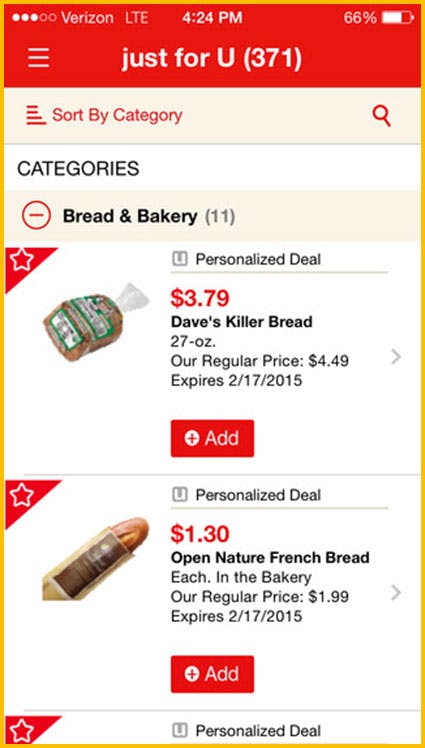Open the hamburger menu icon
Screen dimensions: 425x748
coord(38,58)
